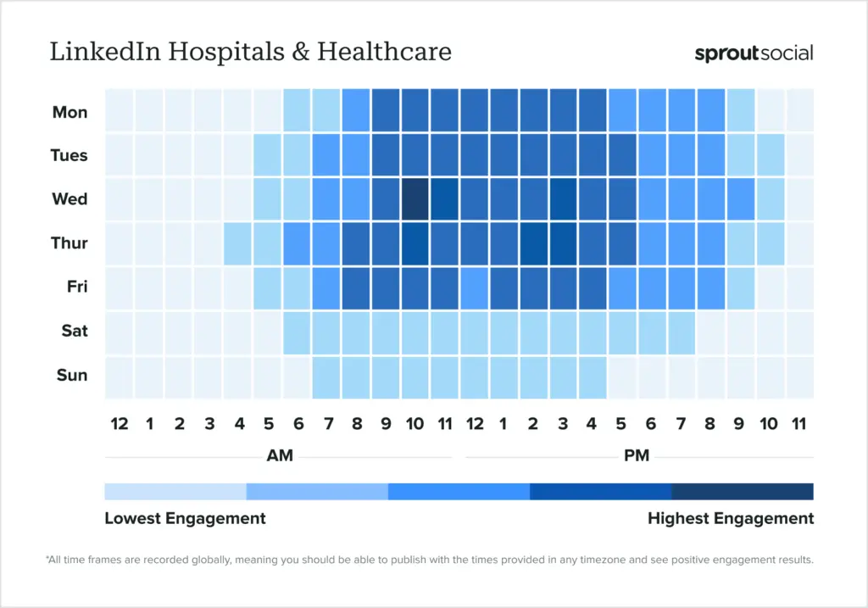This screenshot has height=608, width=868.
Task: Click the Lowest Engagement legend label
Action: (185, 518)
